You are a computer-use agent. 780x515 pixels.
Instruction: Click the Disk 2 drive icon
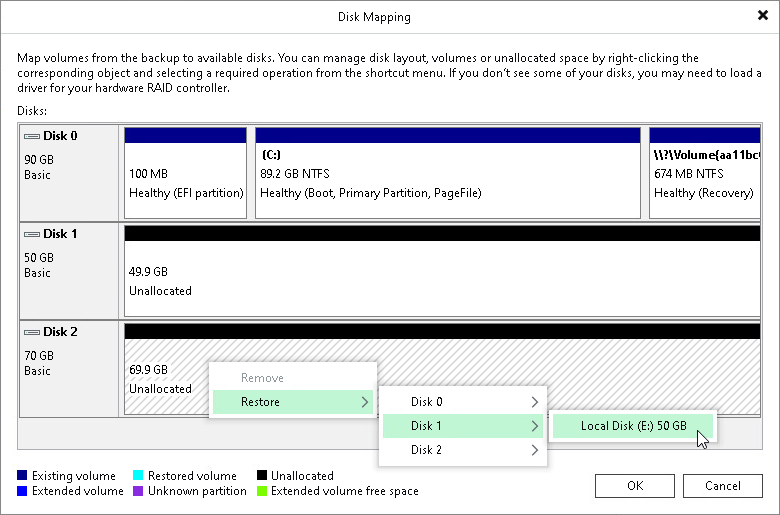(32, 332)
